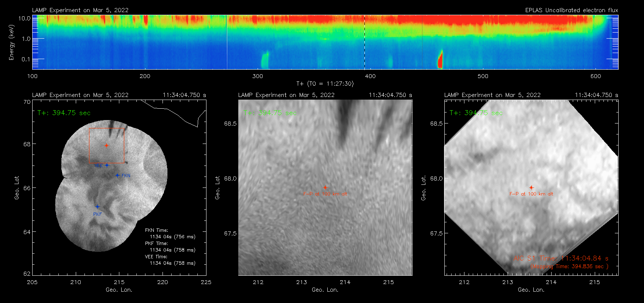644x303 pixels.
Task: Click the '62' latitude tick on all-sky map
Action: [x=27, y=273]
